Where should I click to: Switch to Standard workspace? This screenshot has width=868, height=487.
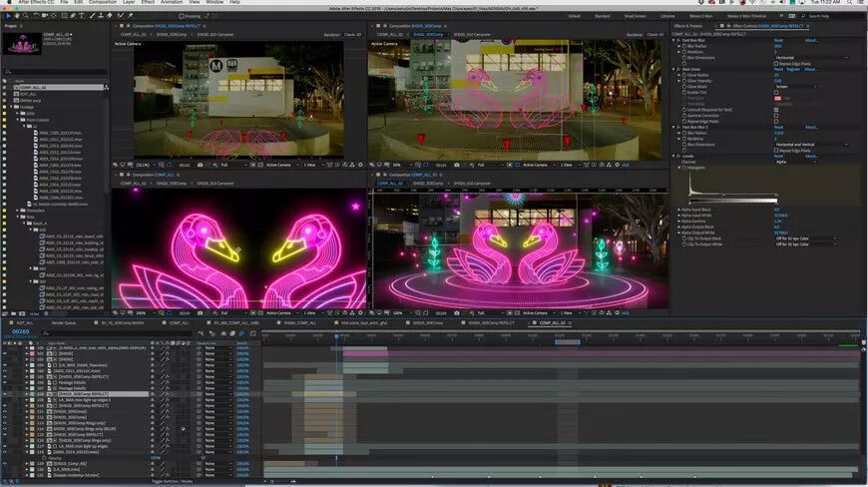[603, 16]
